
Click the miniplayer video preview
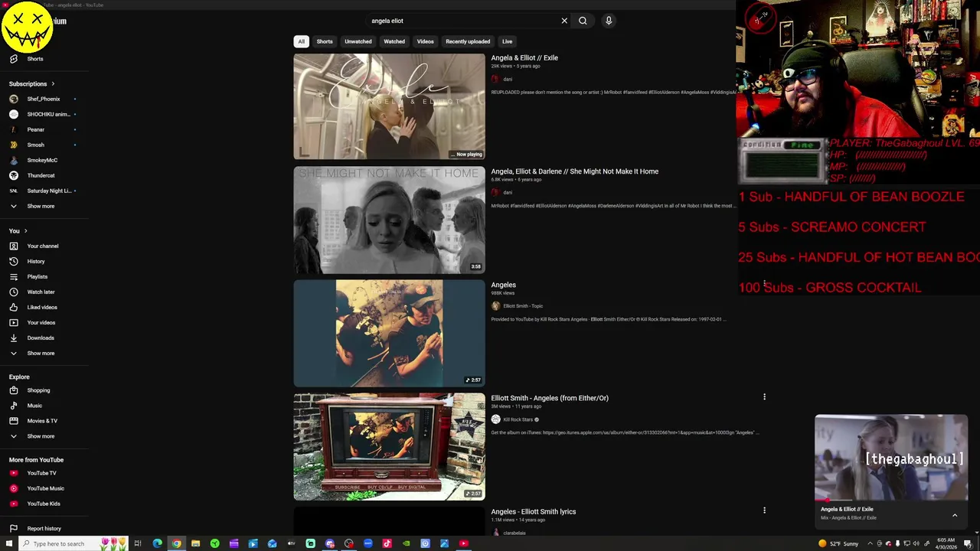point(891,458)
